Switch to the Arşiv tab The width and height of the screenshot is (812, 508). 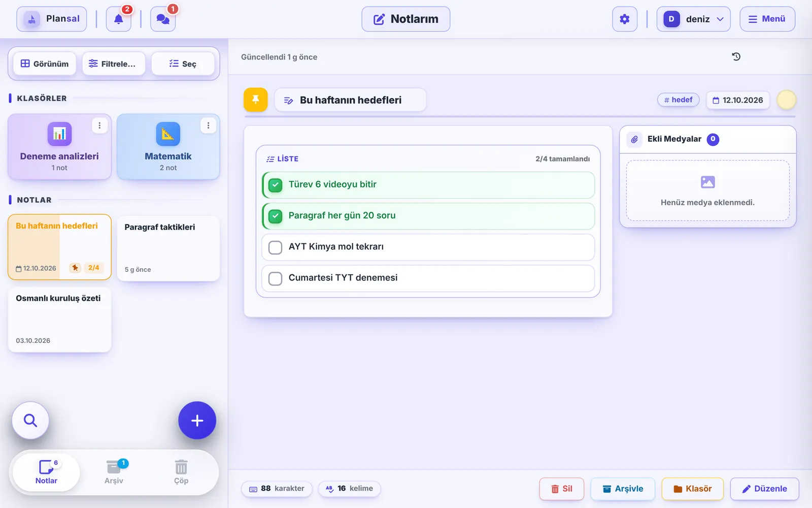pyautogui.click(x=114, y=472)
